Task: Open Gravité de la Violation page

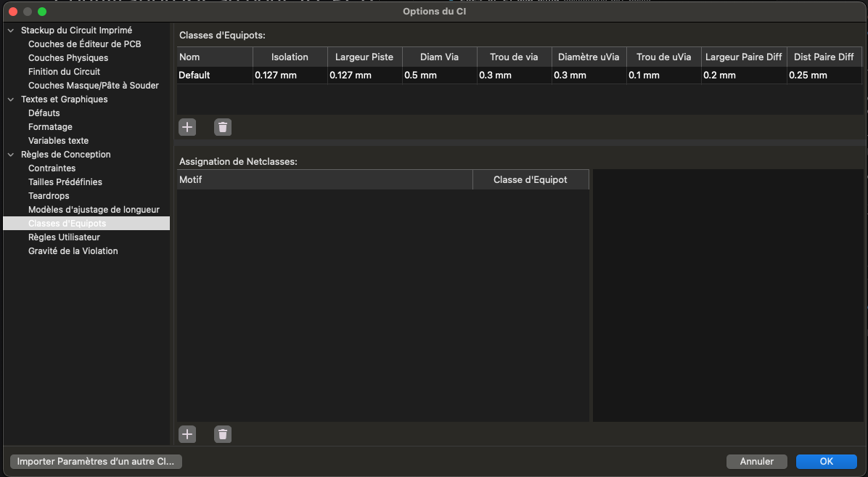Action: tap(73, 251)
